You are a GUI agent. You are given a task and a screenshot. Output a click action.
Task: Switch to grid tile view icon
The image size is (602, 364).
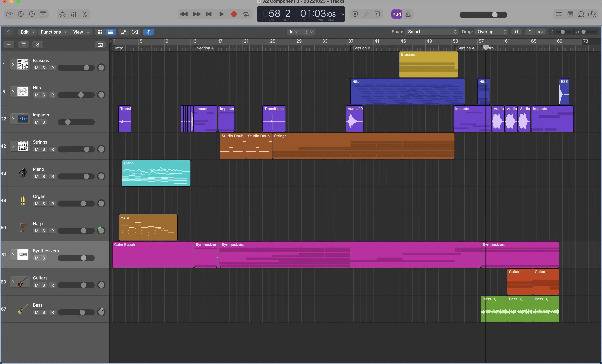click(99, 32)
